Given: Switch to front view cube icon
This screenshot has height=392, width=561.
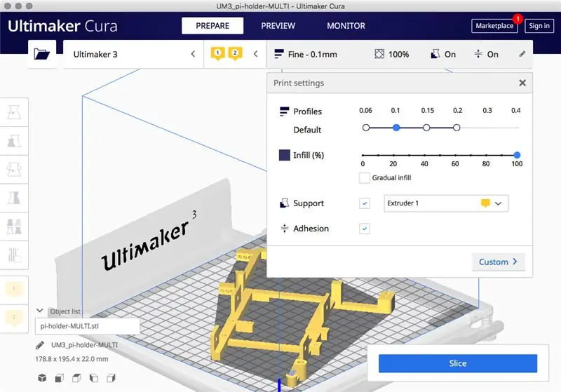Looking at the screenshot, I should [60, 378].
